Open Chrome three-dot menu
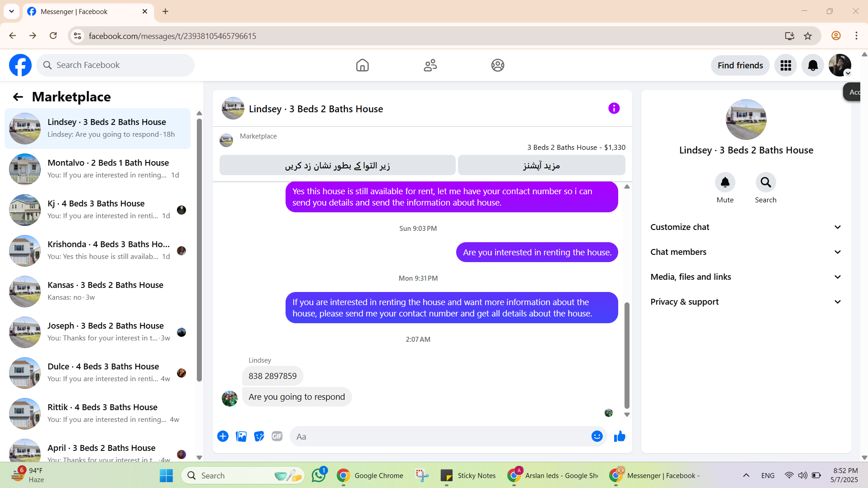Screen dimensions: 868x488 pyautogui.click(x=856, y=36)
